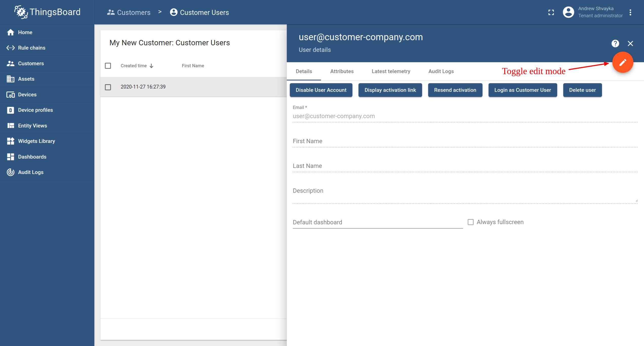
Task: Open Assets section
Action: (x=26, y=79)
